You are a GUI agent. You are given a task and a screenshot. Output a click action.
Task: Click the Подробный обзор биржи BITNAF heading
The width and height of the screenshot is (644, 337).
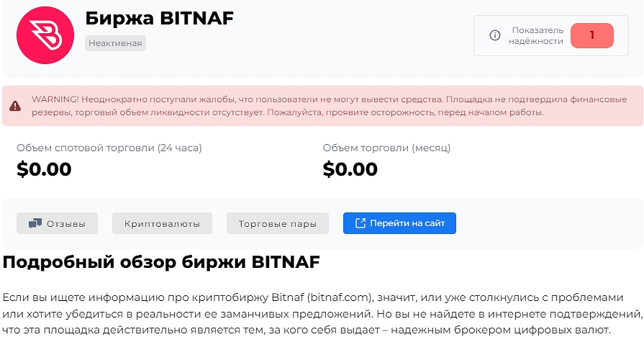pos(161,262)
